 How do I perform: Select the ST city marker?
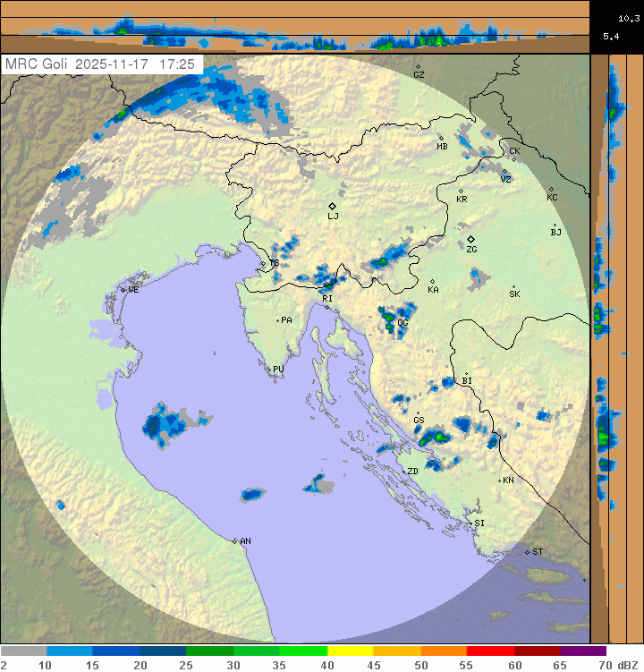click(528, 551)
